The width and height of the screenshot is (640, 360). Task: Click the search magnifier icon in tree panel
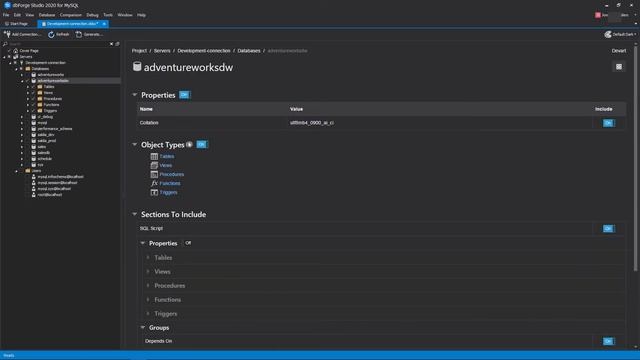[x=5, y=44]
